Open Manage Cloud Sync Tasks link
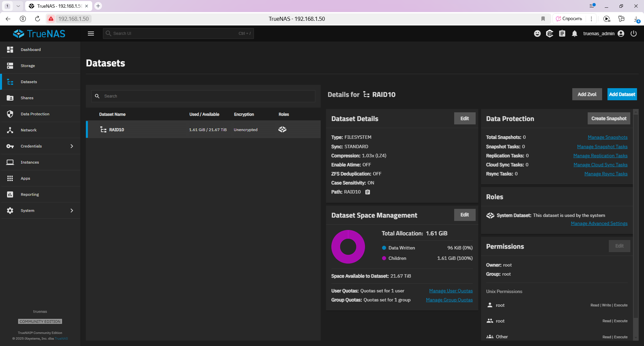 (x=600, y=165)
